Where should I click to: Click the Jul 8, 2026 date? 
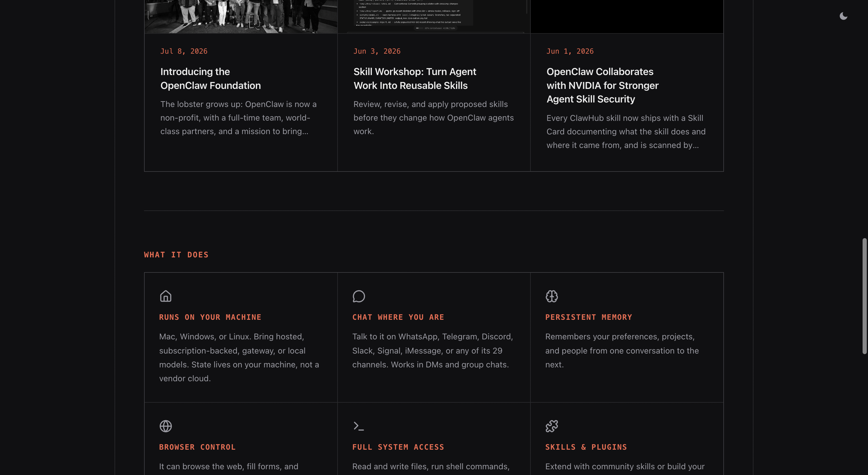[x=184, y=51]
